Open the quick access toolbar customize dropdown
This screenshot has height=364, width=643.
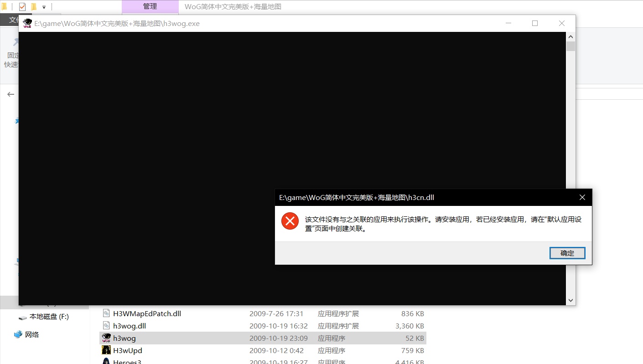click(x=44, y=7)
